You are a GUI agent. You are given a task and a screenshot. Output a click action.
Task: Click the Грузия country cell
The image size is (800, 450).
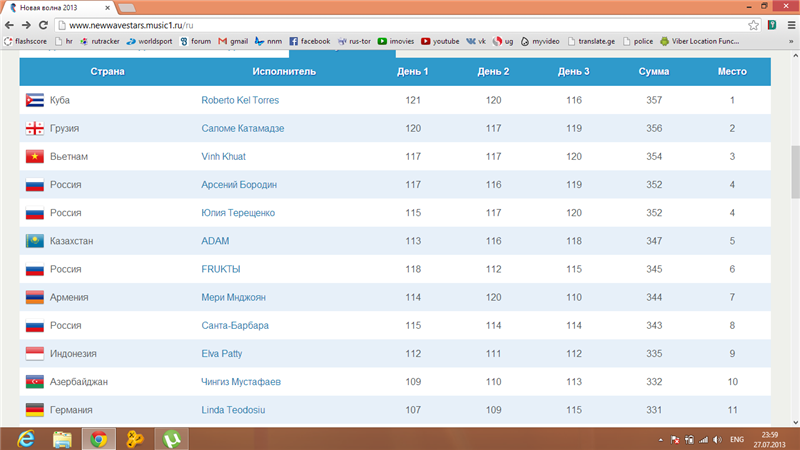pyautogui.click(x=64, y=128)
